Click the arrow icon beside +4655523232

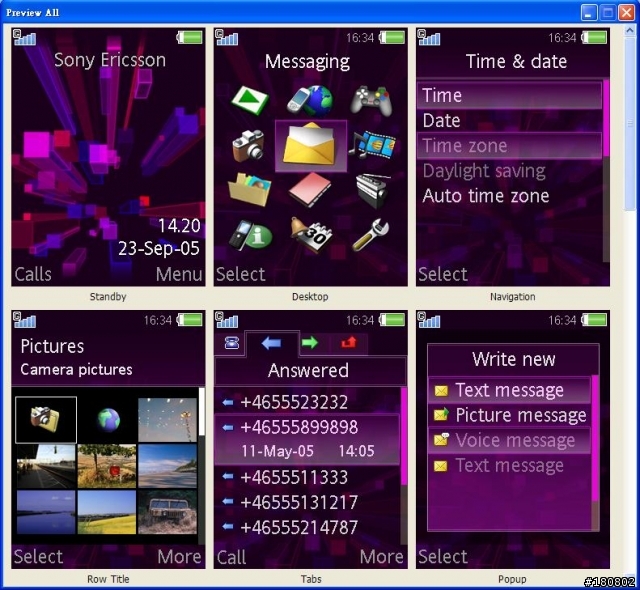pyautogui.click(x=228, y=403)
